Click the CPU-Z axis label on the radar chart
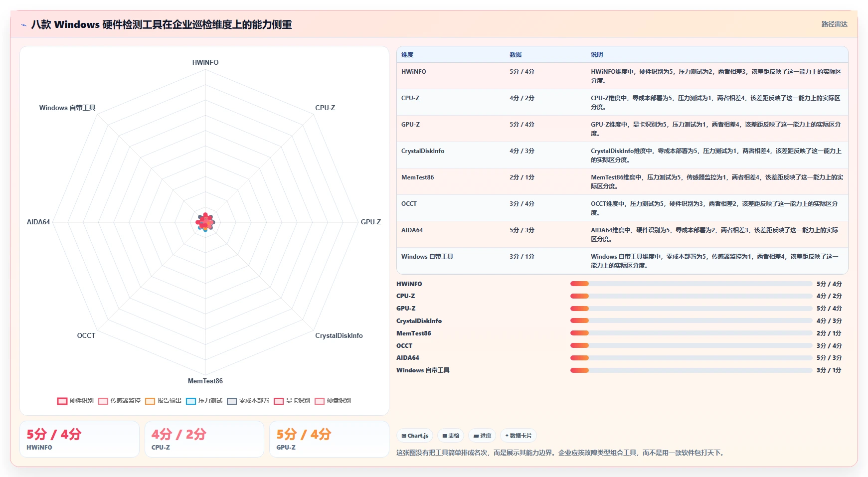The height and width of the screenshot is (477, 868). 325,108
